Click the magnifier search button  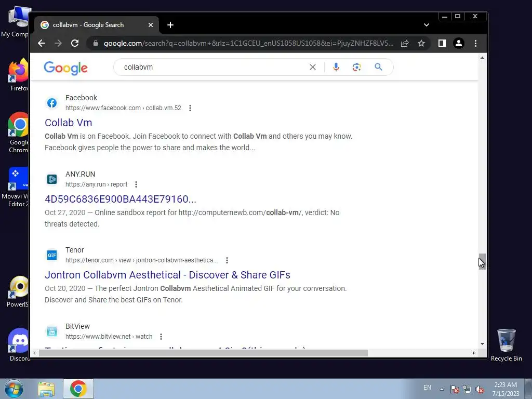(378, 67)
